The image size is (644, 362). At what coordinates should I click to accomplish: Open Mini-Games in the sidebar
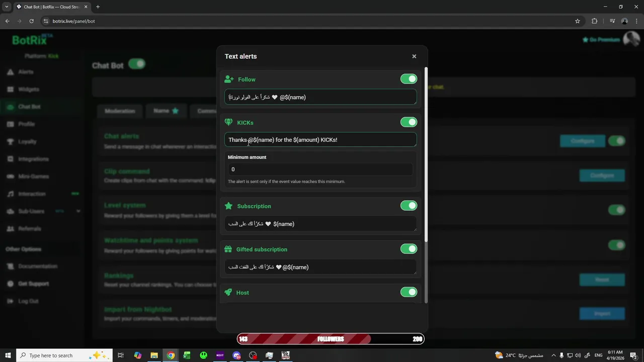coord(33,176)
